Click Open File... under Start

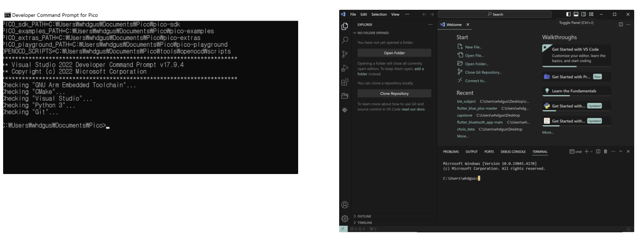point(474,55)
